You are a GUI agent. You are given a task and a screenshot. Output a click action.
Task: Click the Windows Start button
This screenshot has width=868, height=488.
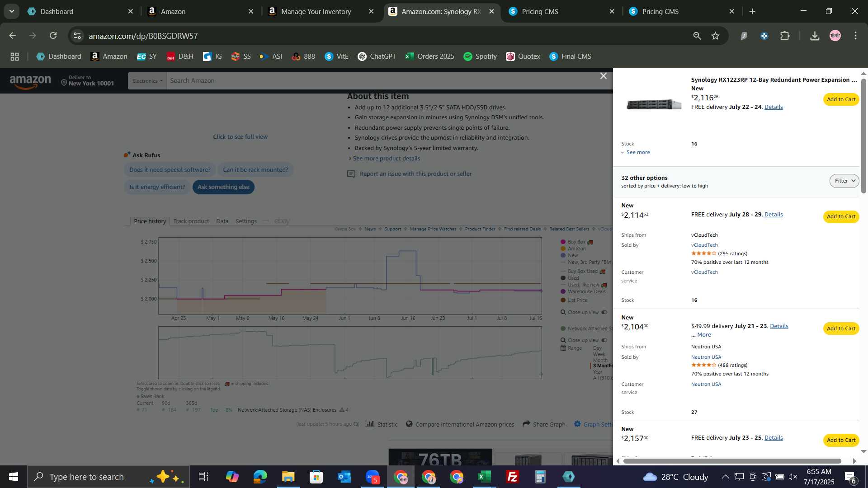(13, 477)
